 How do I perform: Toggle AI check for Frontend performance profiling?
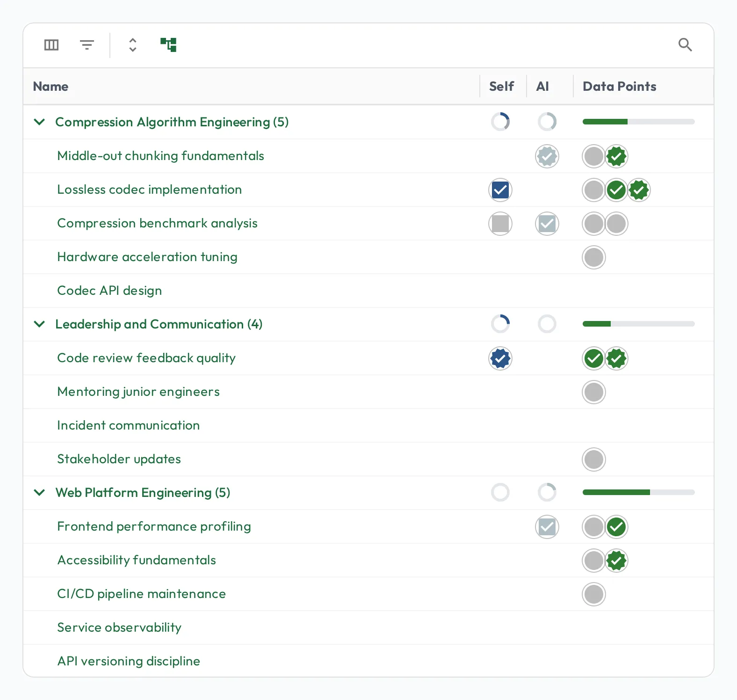547,527
